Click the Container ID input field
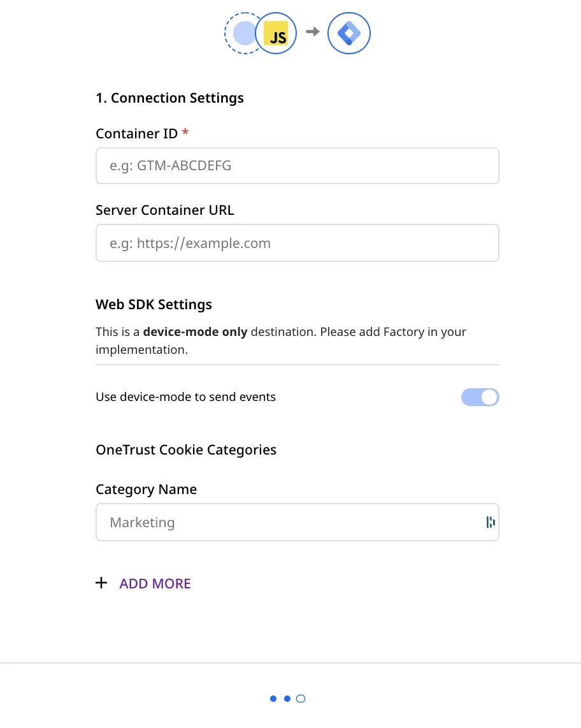Image resolution: width=581 pixels, height=728 pixels. click(x=298, y=166)
